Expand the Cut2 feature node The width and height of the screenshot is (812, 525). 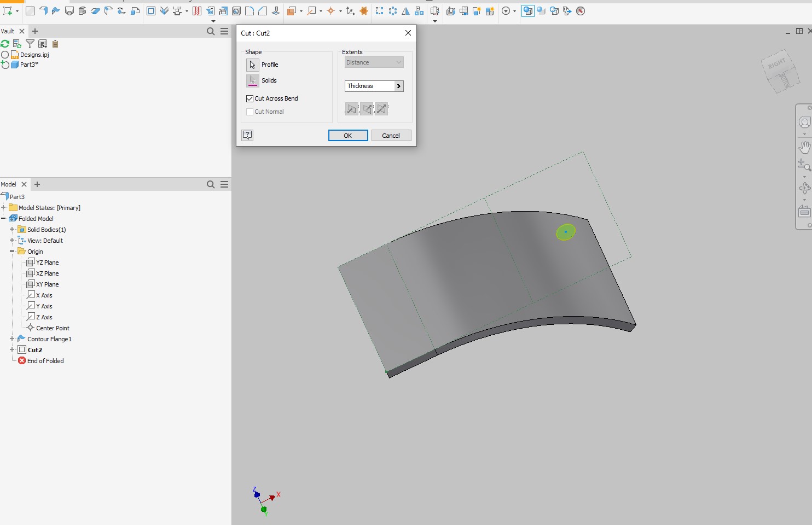12,350
